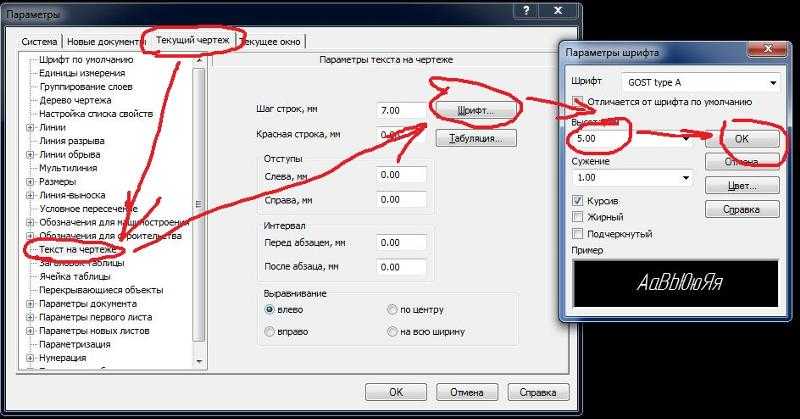Image resolution: width=800 pixels, height=419 pixels.
Task: Enable the Подчеркнутый checkbox
Action: [x=578, y=234]
